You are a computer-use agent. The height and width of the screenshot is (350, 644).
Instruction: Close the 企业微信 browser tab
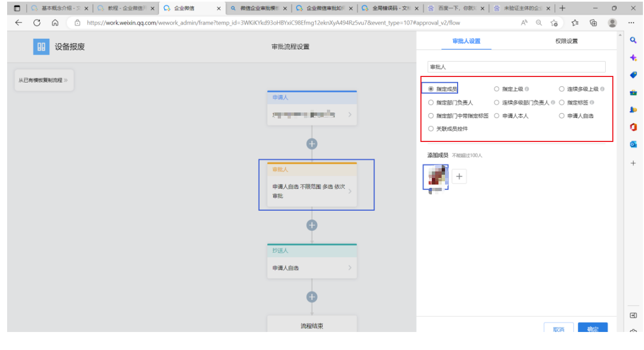click(x=219, y=8)
